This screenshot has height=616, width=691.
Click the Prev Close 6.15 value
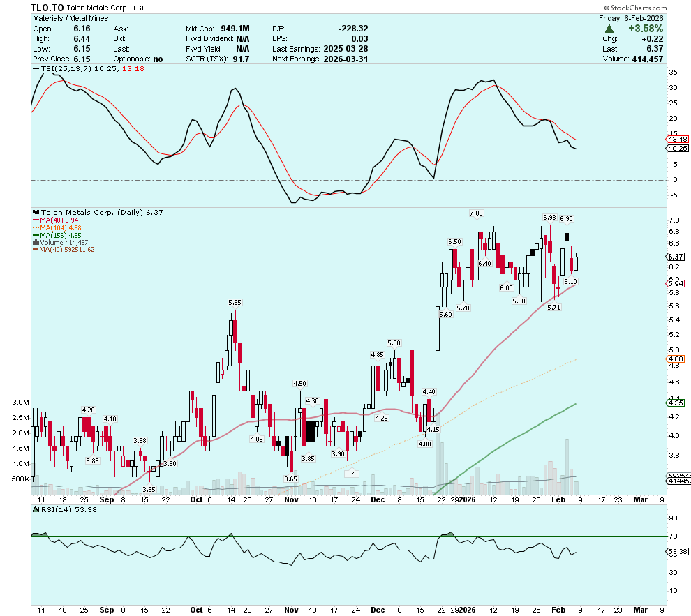pyautogui.click(x=82, y=59)
